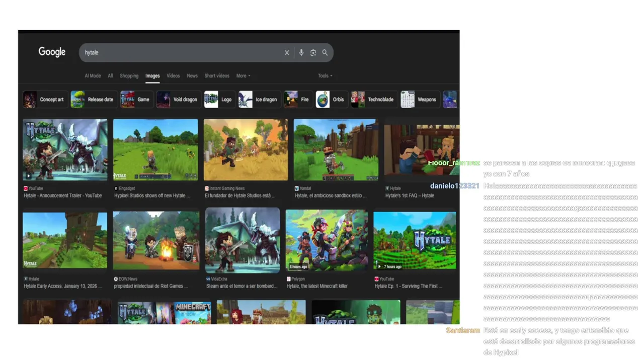Open the EGW.News campfire image
Screen dimensions: 644x362
[x=156, y=240]
